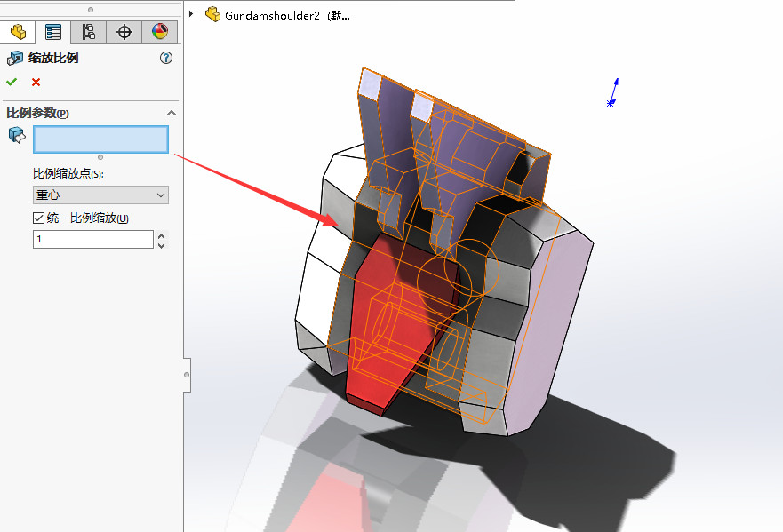Open the 重心 scale point dropdown
The image size is (783, 532).
click(x=100, y=195)
